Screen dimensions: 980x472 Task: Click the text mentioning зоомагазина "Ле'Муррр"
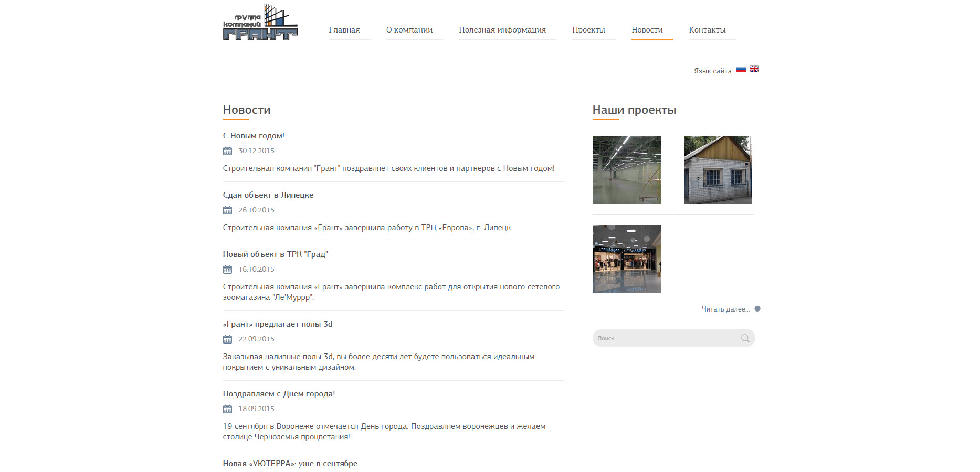392,292
